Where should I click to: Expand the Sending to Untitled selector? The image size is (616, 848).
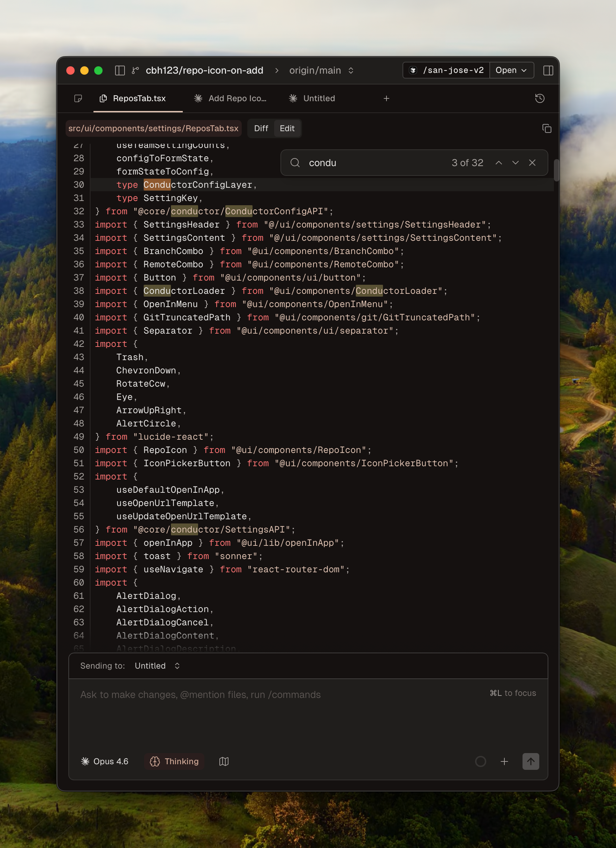click(x=157, y=665)
